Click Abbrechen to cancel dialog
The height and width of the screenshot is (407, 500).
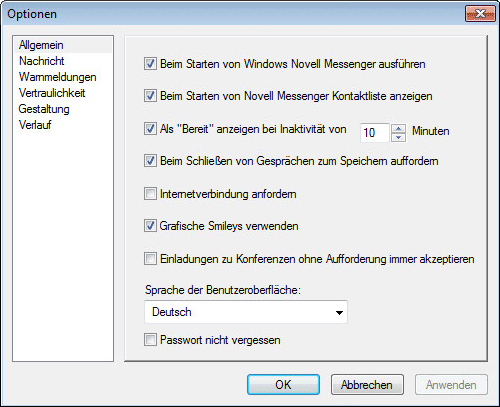tap(367, 385)
